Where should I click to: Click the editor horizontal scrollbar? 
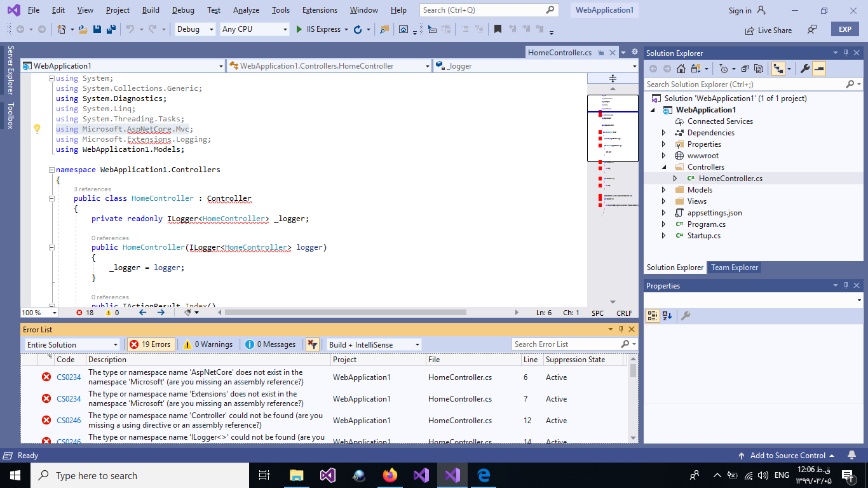(x=345, y=313)
